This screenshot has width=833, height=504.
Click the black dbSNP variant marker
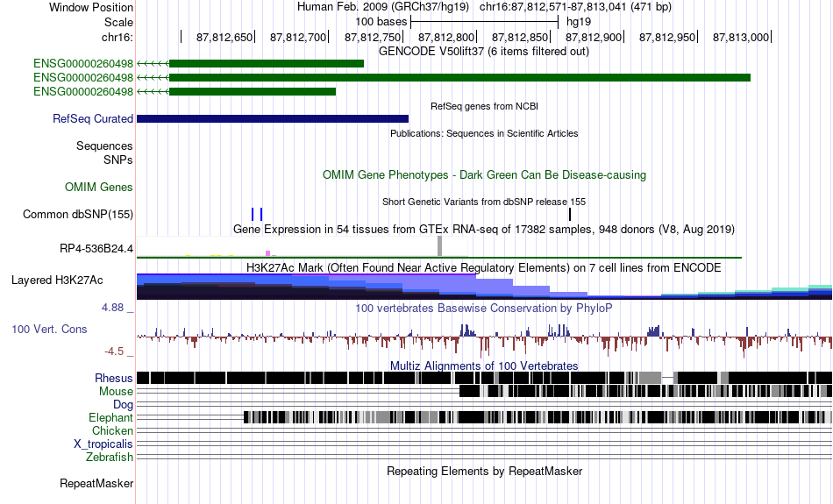click(x=570, y=214)
